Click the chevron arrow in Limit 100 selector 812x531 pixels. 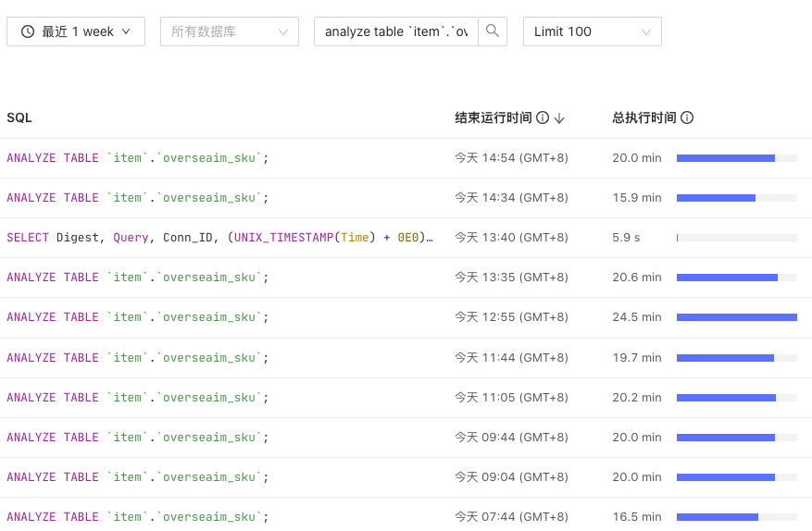(645, 32)
